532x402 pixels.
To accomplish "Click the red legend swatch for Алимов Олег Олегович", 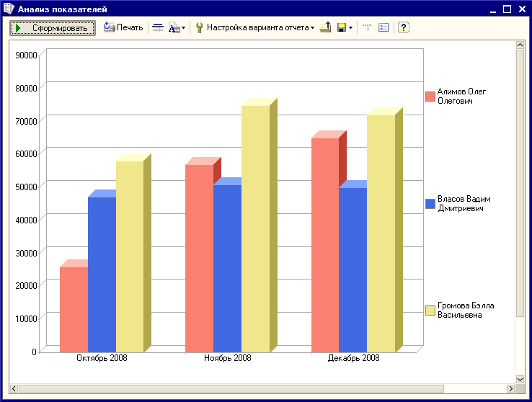I will (x=430, y=97).
